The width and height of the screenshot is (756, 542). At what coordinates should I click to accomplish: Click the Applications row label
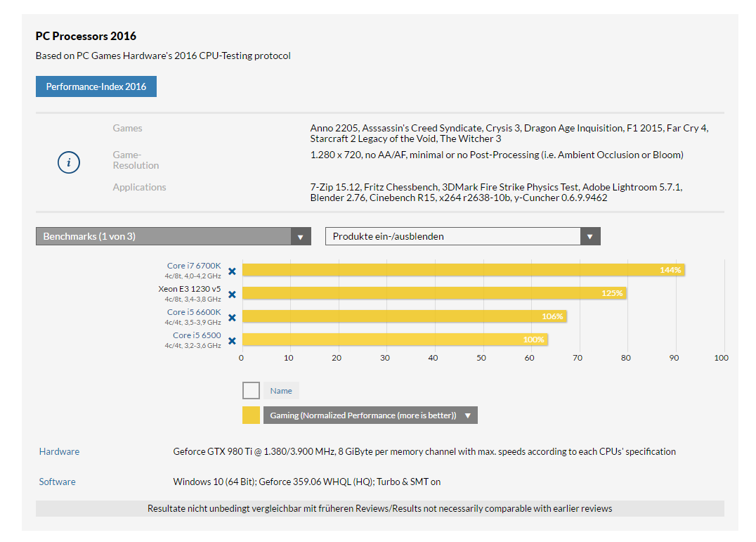coord(139,187)
